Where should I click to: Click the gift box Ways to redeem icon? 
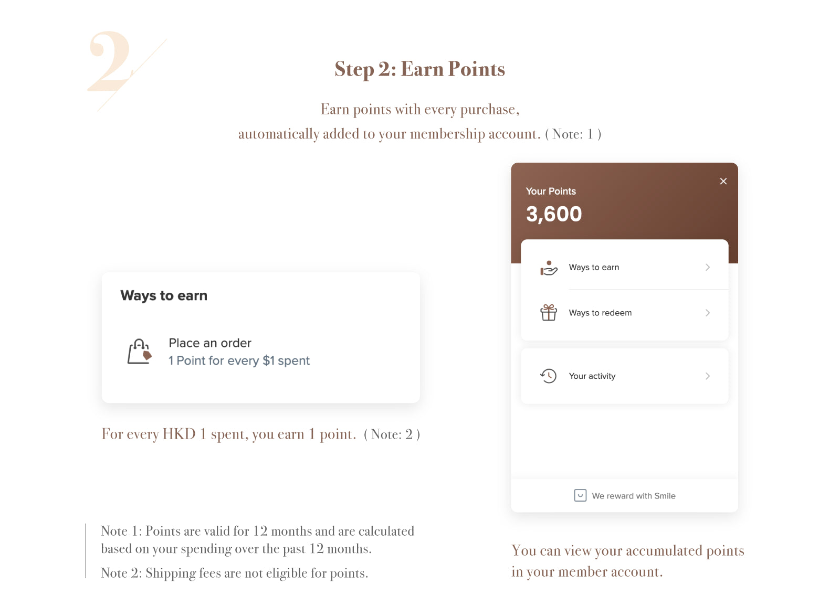point(549,313)
